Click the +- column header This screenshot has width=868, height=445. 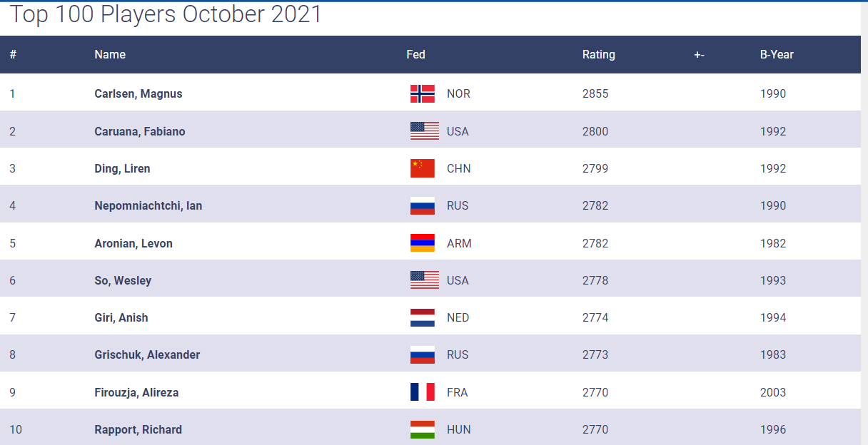[x=699, y=55]
